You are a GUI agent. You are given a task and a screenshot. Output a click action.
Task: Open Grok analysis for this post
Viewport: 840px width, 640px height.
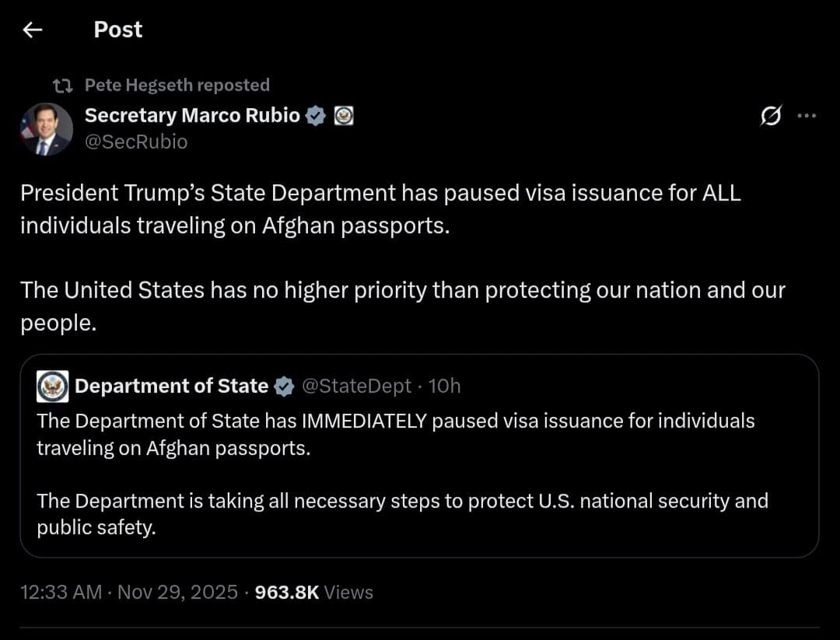(x=771, y=115)
